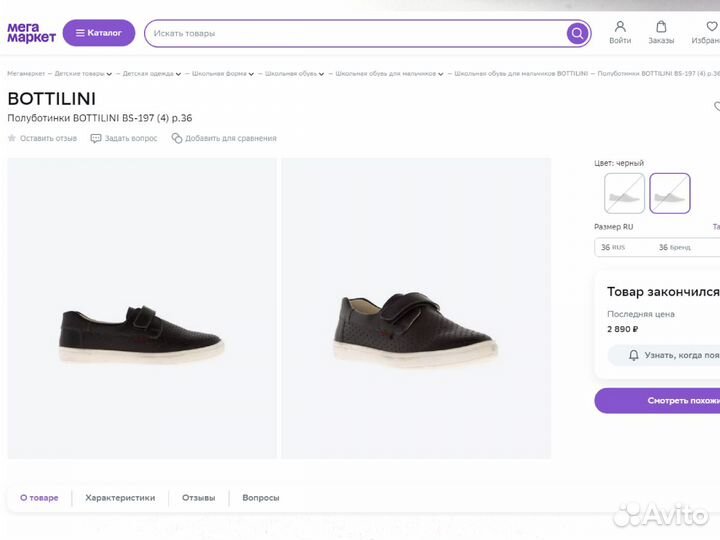This screenshot has width=720, height=540.
Task: Switch to the Отзывы tab
Action: [199, 497]
